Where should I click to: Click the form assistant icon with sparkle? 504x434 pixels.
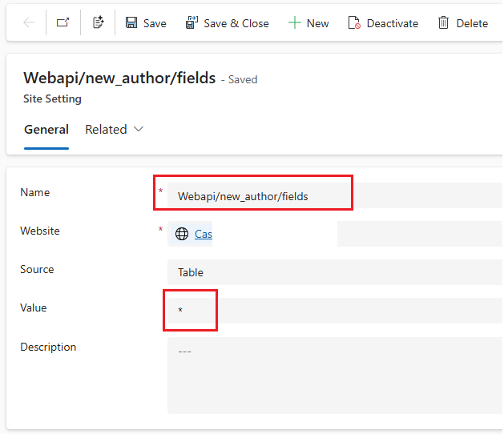pos(98,22)
